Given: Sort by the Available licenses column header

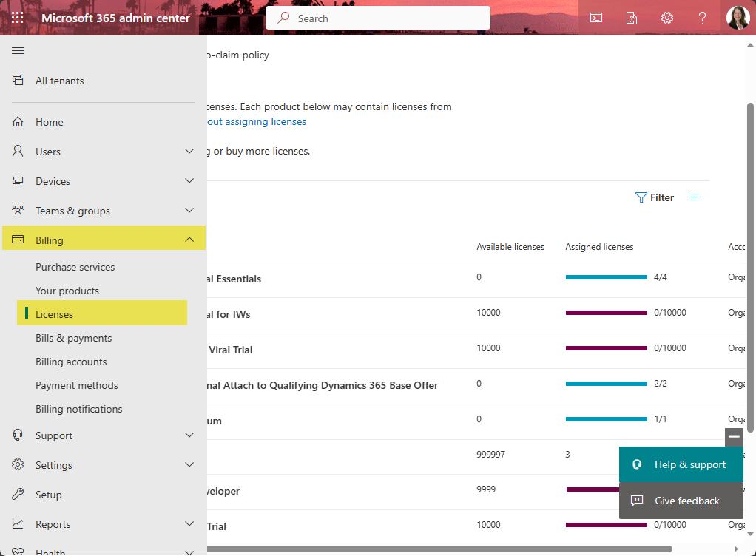Looking at the screenshot, I should pos(510,247).
